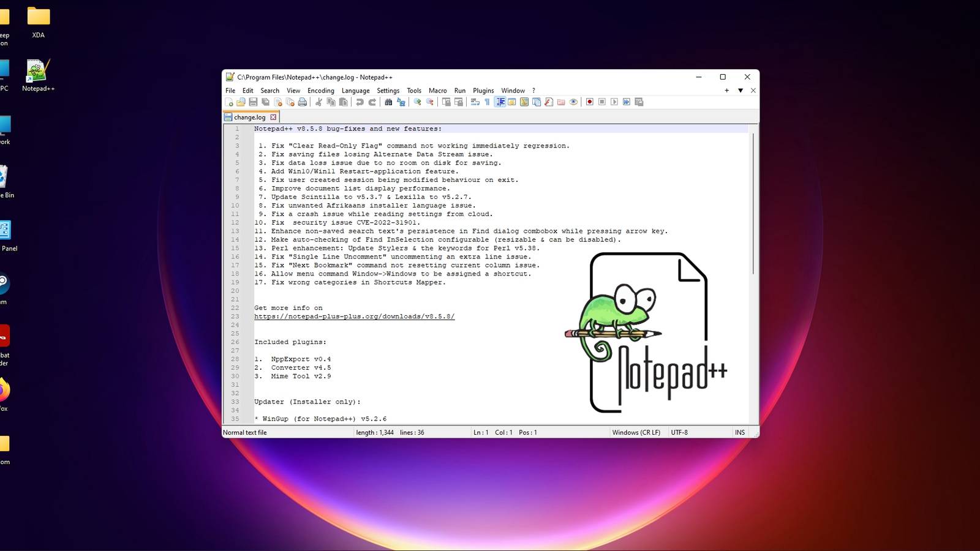
Task: Start macro recording with the red record icon
Action: tap(590, 102)
